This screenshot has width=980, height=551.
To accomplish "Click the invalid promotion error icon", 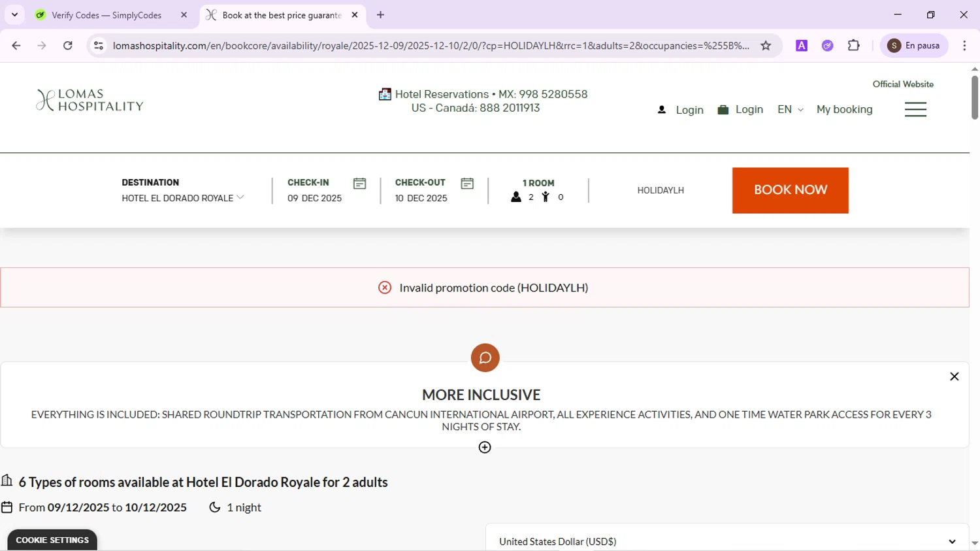I will pyautogui.click(x=385, y=288).
